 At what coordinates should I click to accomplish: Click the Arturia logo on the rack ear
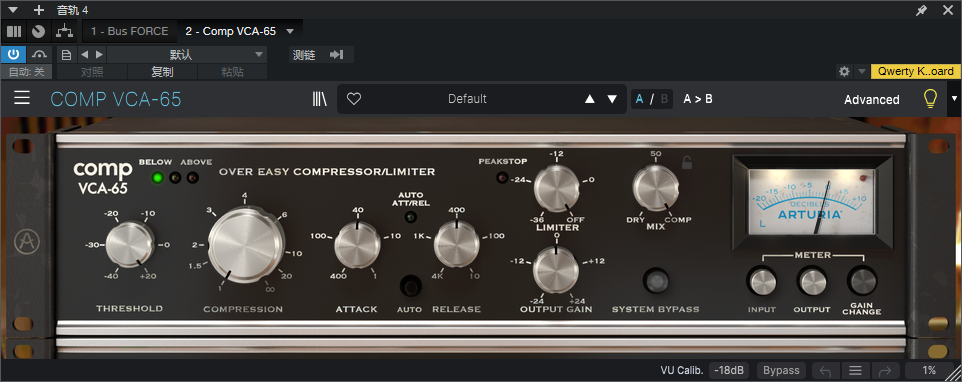pyautogui.click(x=26, y=242)
